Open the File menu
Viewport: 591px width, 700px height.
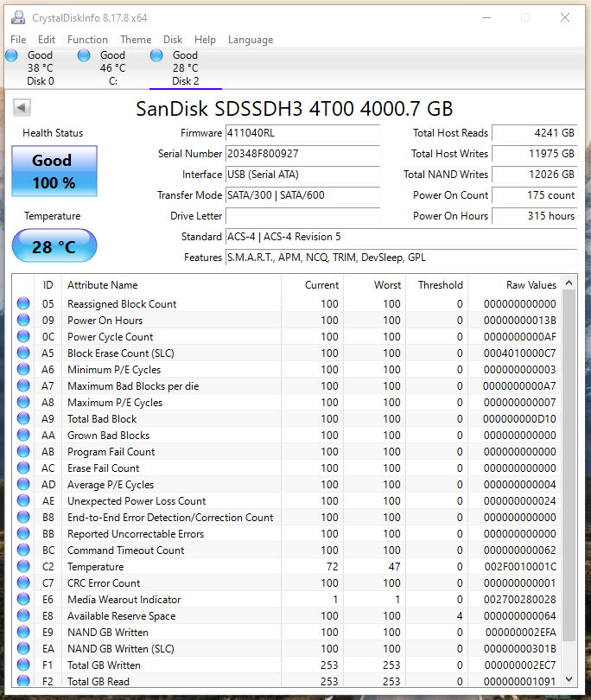click(x=18, y=40)
